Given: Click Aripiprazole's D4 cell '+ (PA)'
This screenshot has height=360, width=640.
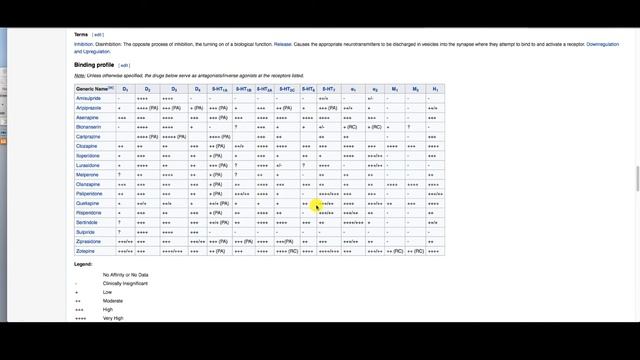Looking at the screenshot, I should [197, 108].
